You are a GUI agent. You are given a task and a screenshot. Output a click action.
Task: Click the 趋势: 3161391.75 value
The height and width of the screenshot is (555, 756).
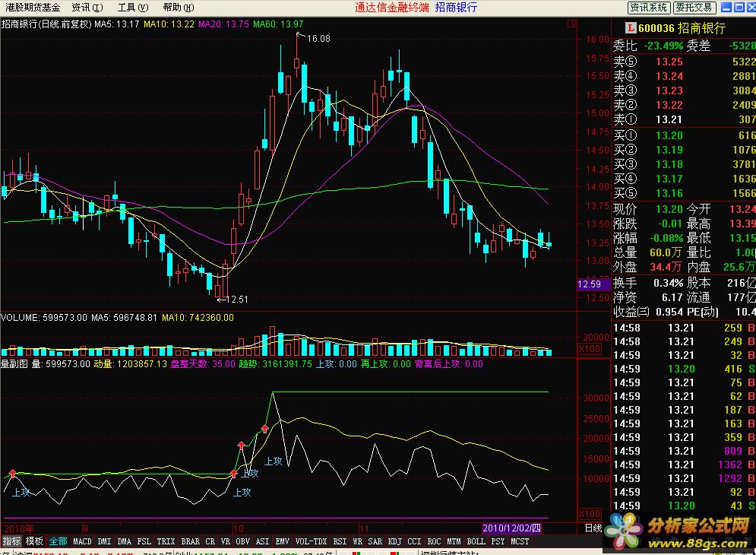pyautogui.click(x=275, y=364)
